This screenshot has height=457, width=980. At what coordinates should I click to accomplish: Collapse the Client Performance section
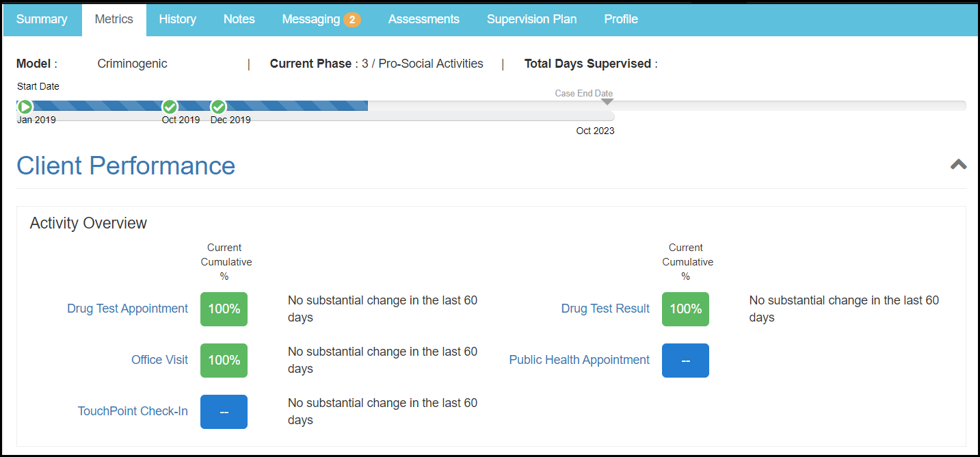tap(958, 164)
